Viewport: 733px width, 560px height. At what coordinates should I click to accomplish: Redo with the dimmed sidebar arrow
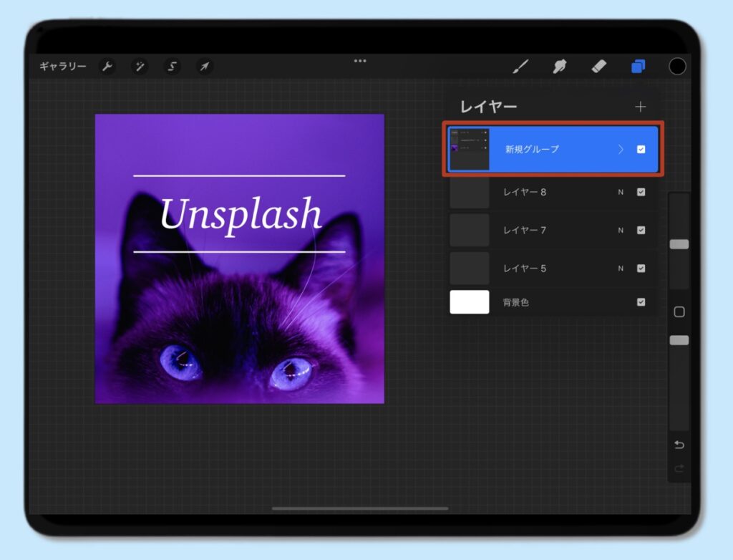(x=679, y=468)
